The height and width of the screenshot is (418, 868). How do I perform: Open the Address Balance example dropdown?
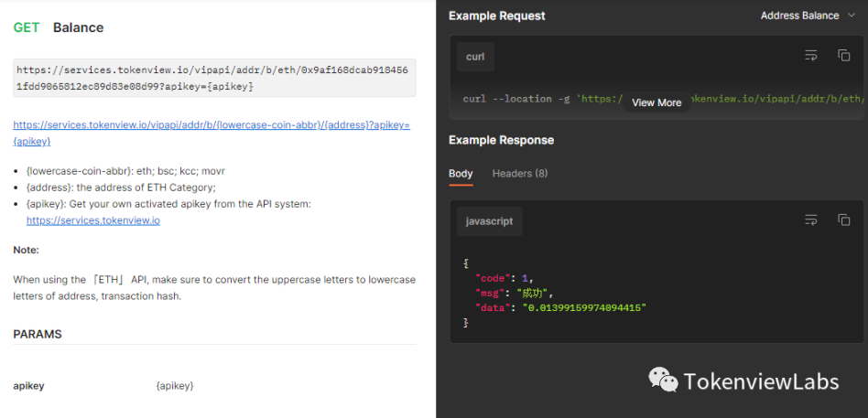pyautogui.click(x=808, y=16)
